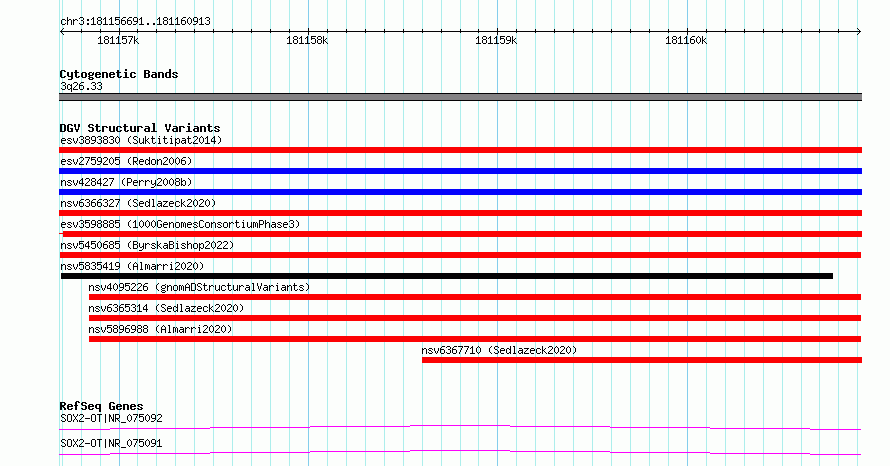890x466 pixels.
Task: Click the chr3:181156691..181160913 region label
Action: pos(135,21)
